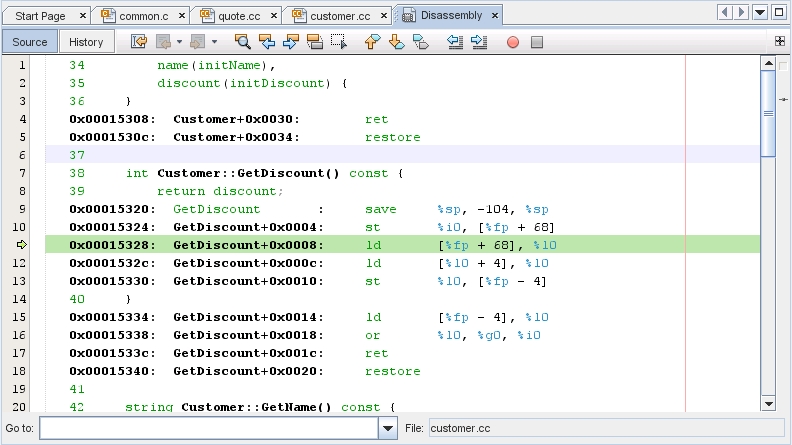Viewport: 792px width, 445px height.
Task: Click the split editor icon at toolbar right
Action: click(x=780, y=41)
